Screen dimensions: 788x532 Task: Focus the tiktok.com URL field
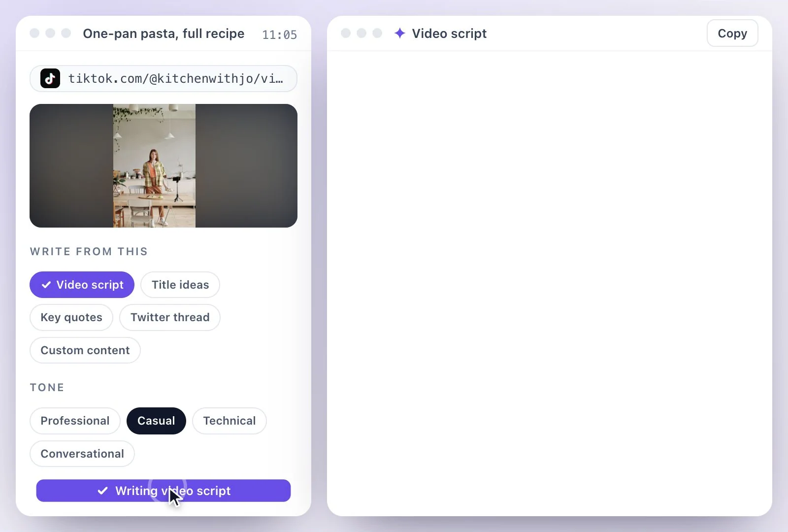click(x=164, y=78)
